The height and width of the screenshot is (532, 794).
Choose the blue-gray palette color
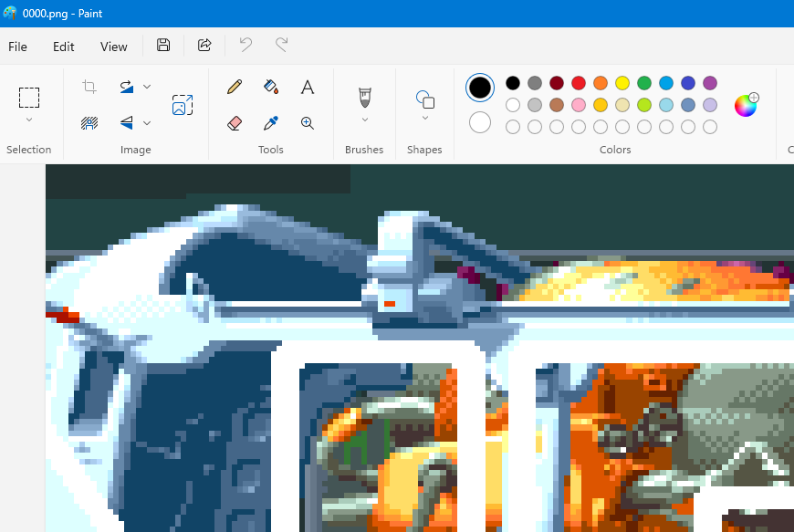[x=688, y=105]
